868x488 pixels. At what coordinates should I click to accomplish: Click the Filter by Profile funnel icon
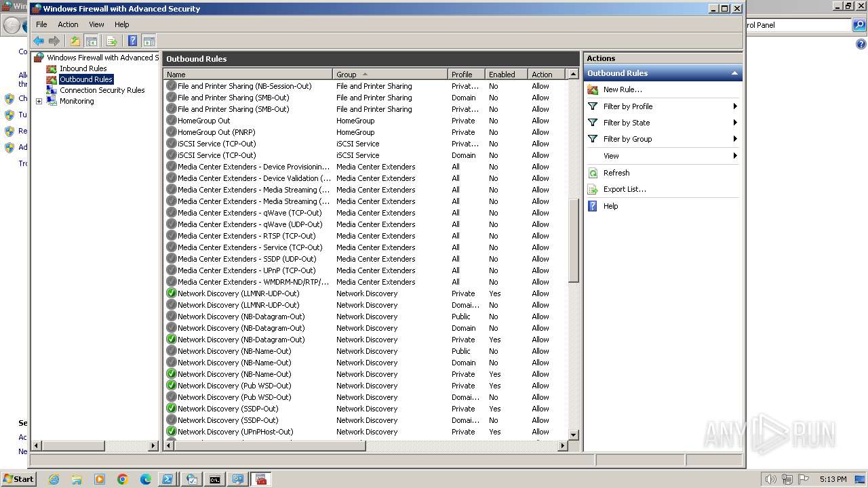click(593, 106)
